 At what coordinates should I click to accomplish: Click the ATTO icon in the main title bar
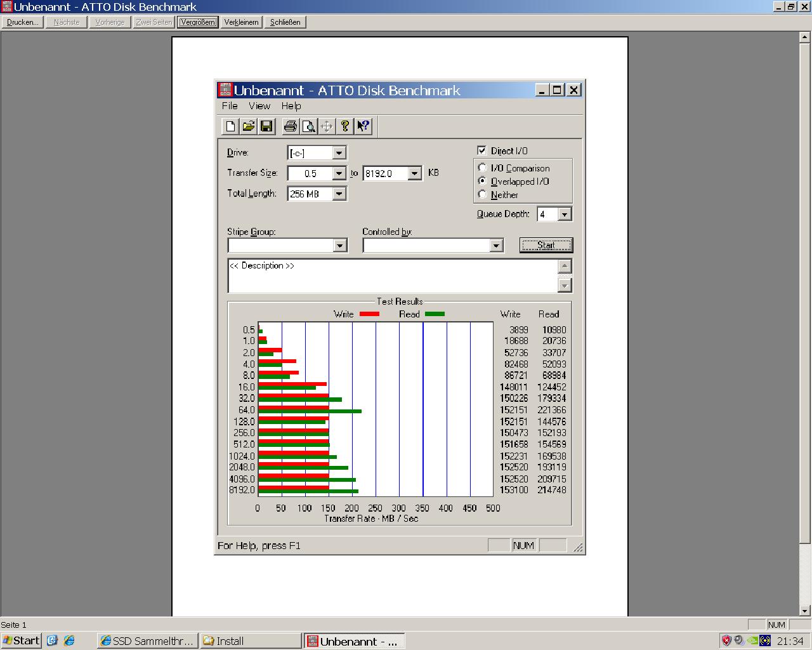(7, 6)
